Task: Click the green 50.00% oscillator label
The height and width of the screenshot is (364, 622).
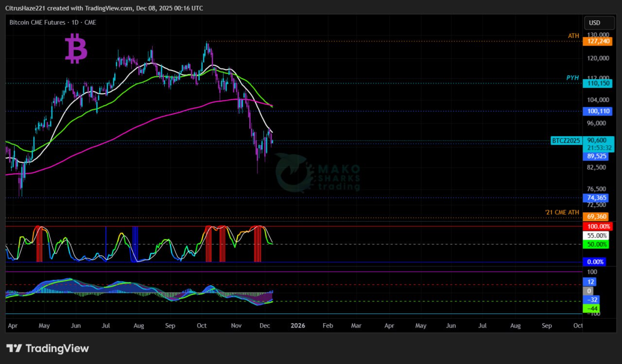Action: tap(596, 244)
